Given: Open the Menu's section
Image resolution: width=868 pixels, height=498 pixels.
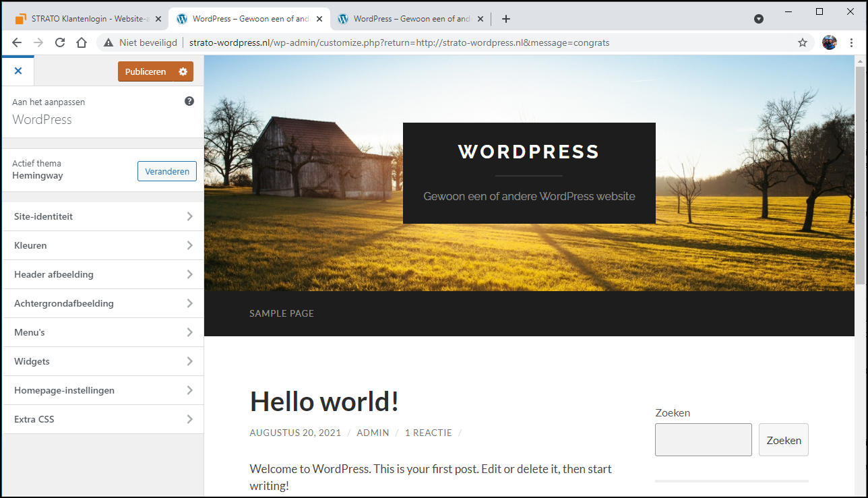Looking at the screenshot, I should tap(103, 332).
